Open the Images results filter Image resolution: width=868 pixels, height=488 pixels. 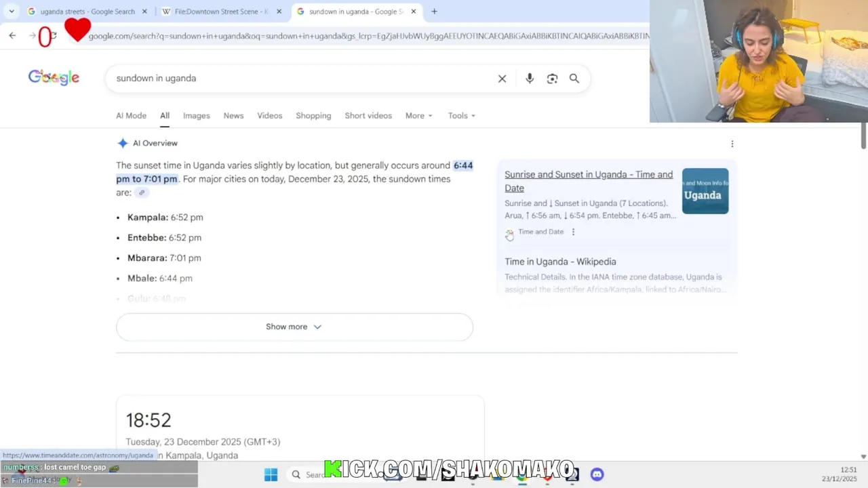click(x=197, y=116)
